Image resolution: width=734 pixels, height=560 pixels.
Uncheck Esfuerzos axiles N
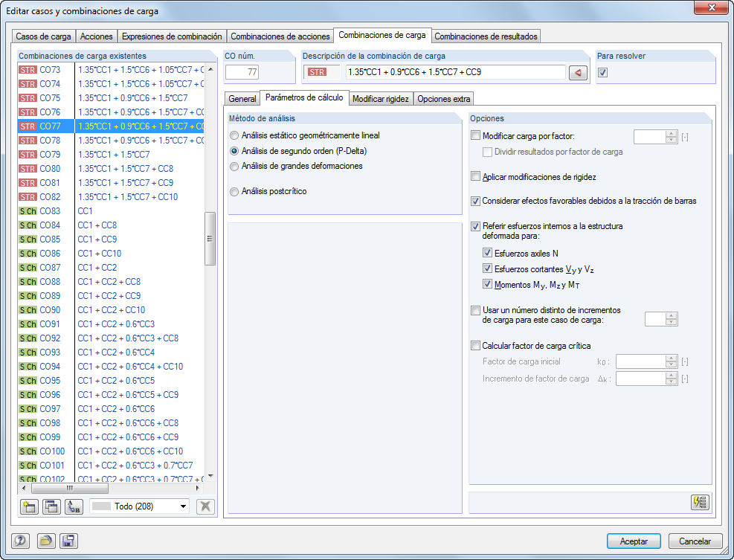[x=487, y=253]
